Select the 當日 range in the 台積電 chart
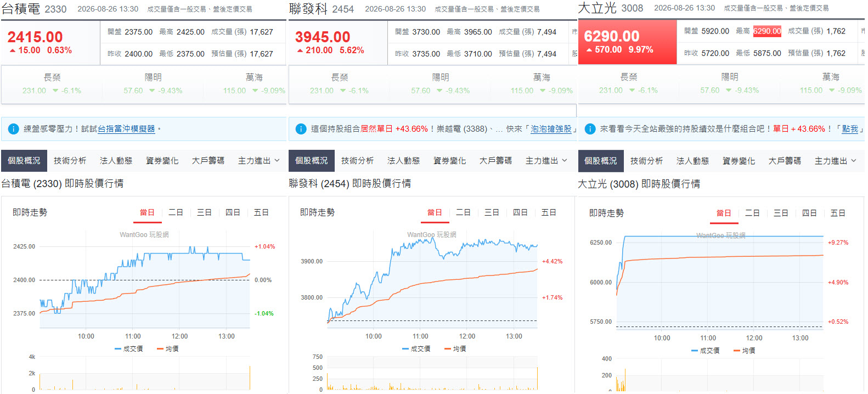 148,212
